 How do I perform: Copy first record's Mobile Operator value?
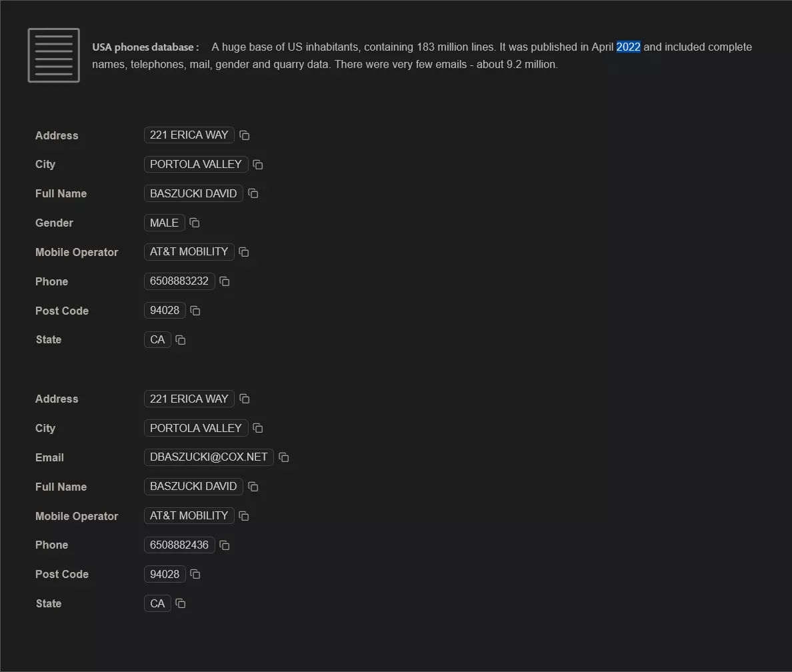pyautogui.click(x=244, y=252)
